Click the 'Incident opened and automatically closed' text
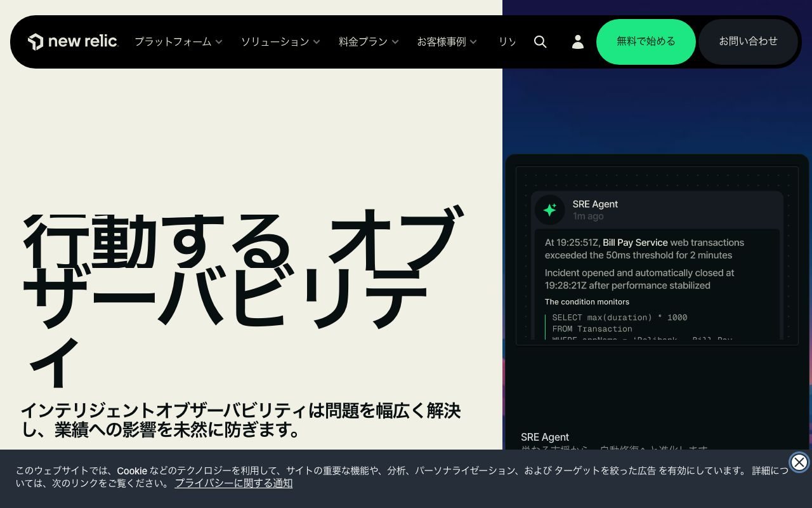Viewport: 812px width, 508px height. pyautogui.click(x=639, y=279)
